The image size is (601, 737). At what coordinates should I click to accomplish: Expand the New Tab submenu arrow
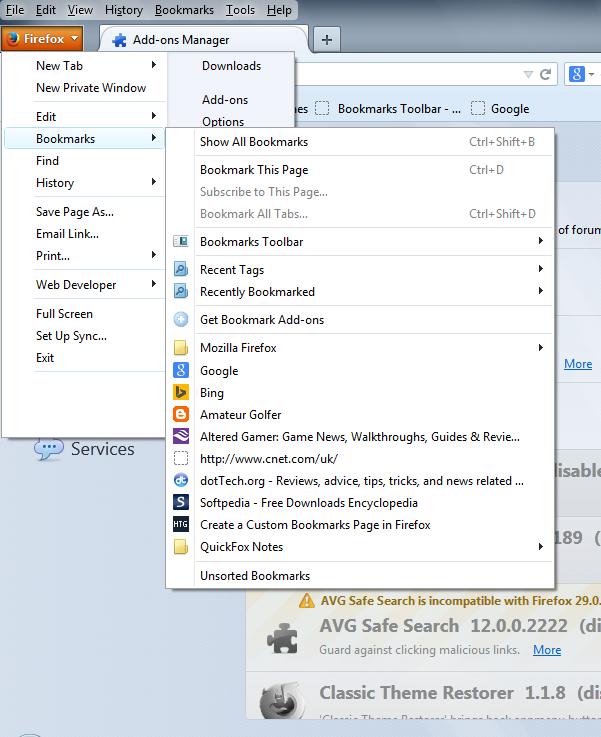[154, 65]
